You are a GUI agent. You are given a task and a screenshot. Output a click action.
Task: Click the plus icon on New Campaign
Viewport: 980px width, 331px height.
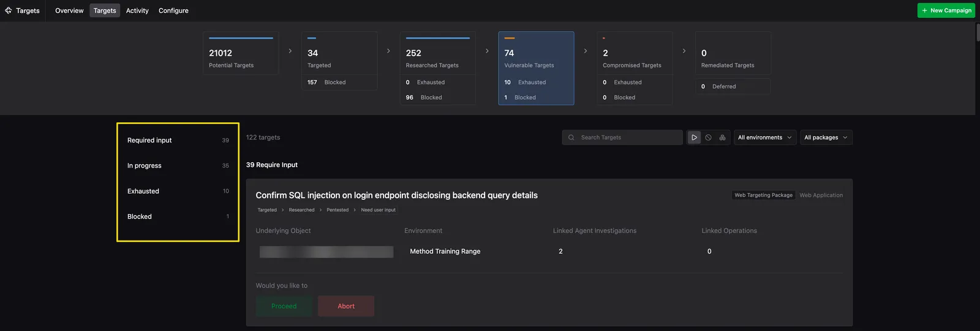tap(925, 10)
